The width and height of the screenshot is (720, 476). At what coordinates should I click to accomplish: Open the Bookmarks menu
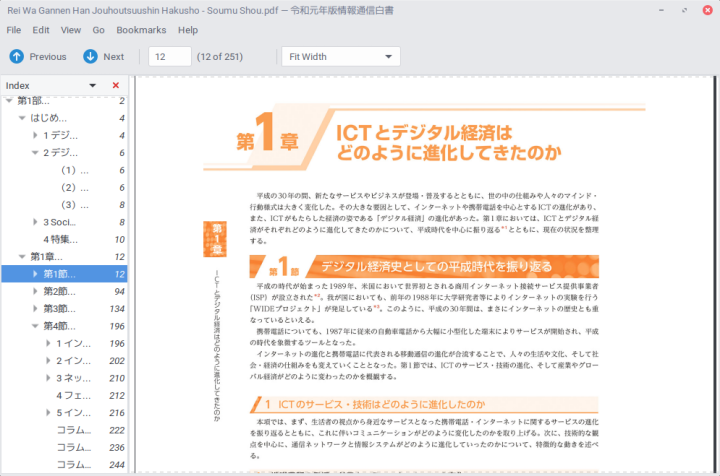pos(141,30)
